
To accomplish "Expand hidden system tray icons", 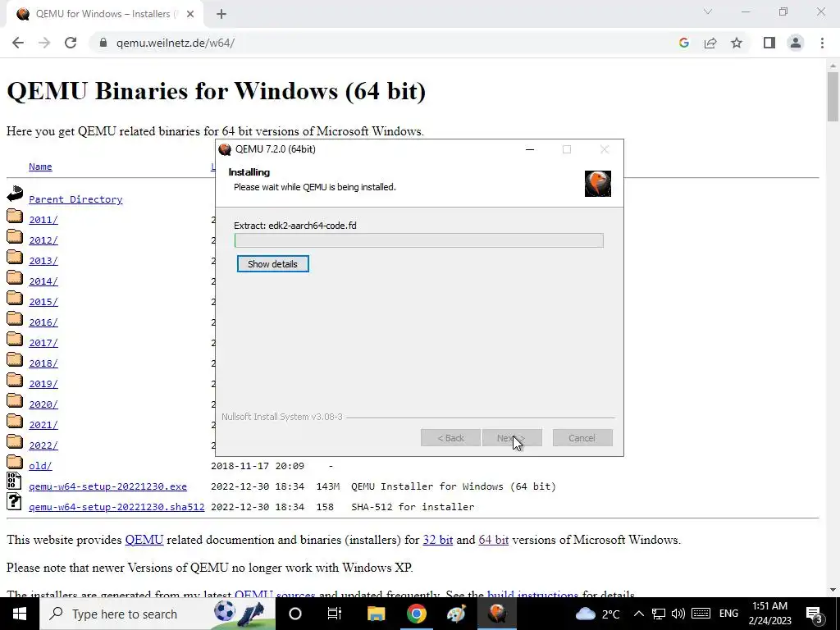I will [x=639, y=614].
